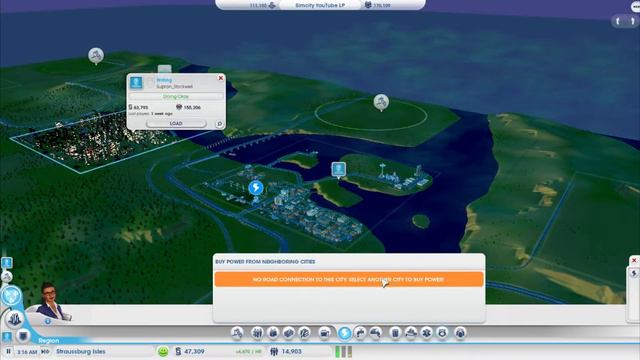This screenshot has height=360, width=640.
Task: Select the blue mayor marker on island city
Action: click(339, 169)
